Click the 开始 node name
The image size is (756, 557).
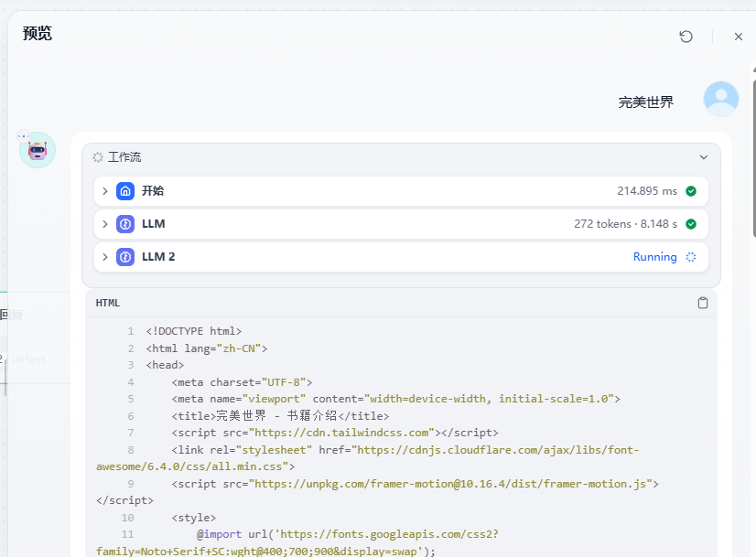(152, 191)
